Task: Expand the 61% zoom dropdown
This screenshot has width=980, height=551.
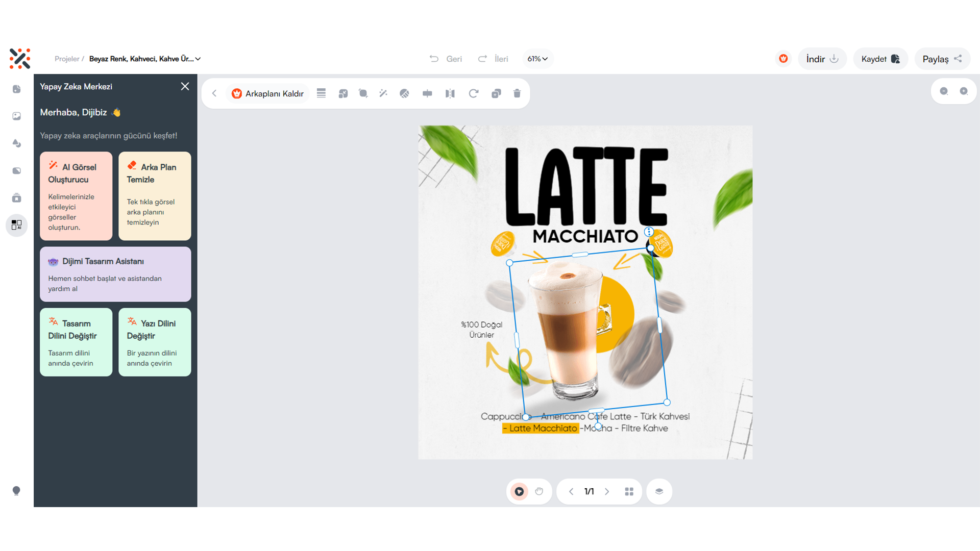Action: [x=537, y=59]
